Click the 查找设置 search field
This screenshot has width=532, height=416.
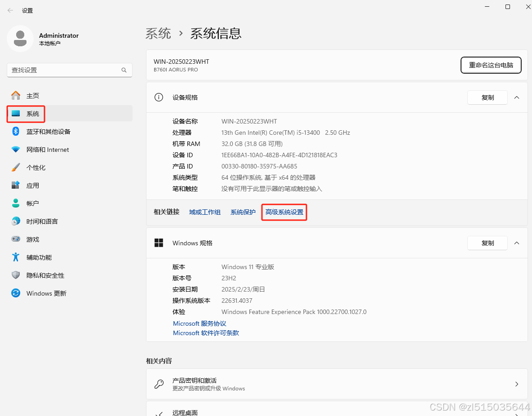click(70, 70)
